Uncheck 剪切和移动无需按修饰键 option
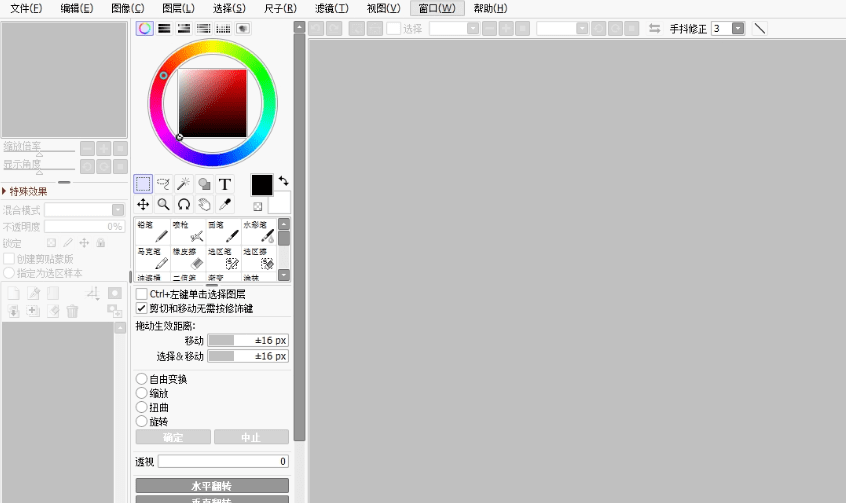This screenshot has height=503, width=846. coord(141,308)
